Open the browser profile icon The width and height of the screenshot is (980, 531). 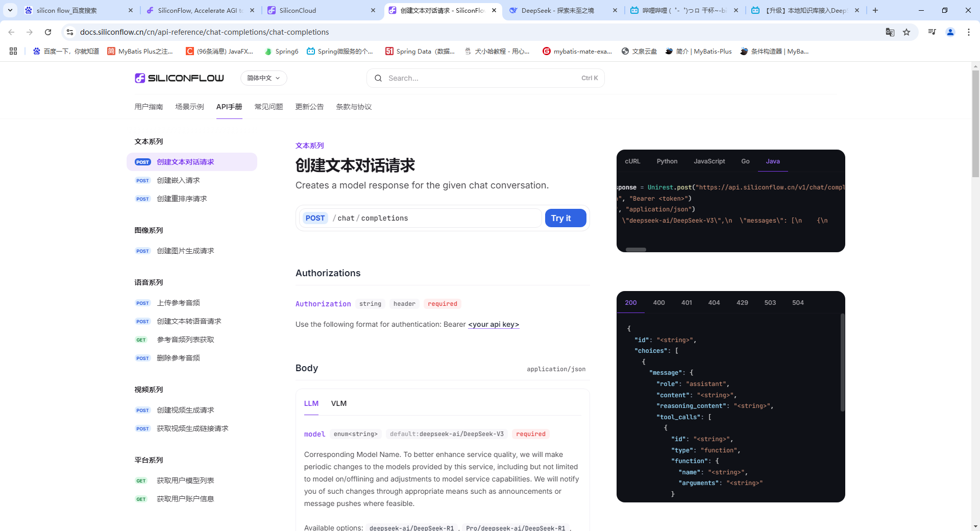point(950,32)
